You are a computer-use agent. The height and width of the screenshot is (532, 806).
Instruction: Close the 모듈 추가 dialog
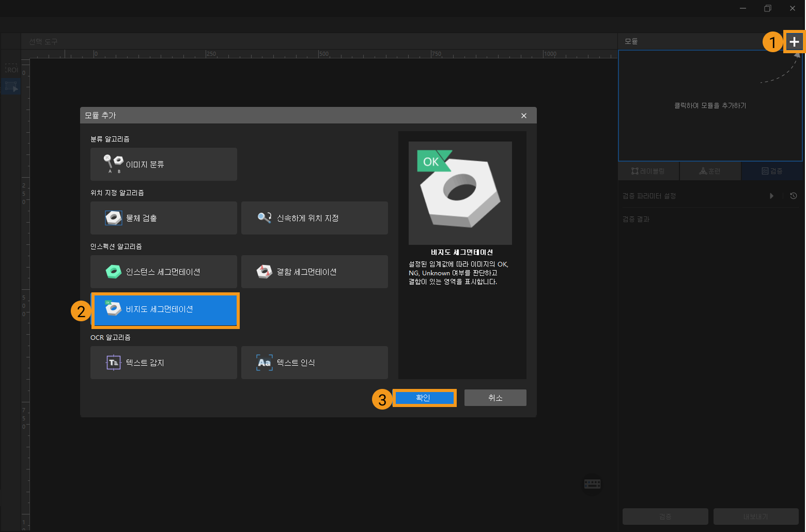point(524,116)
